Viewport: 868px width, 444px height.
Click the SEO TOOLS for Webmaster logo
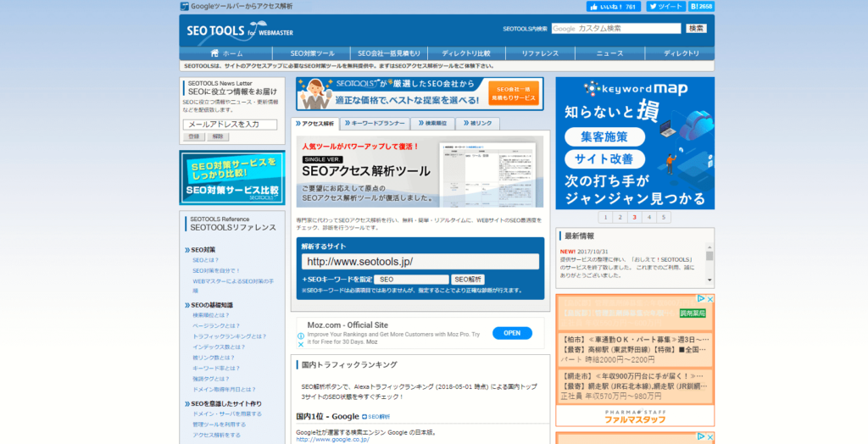coord(240,31)
